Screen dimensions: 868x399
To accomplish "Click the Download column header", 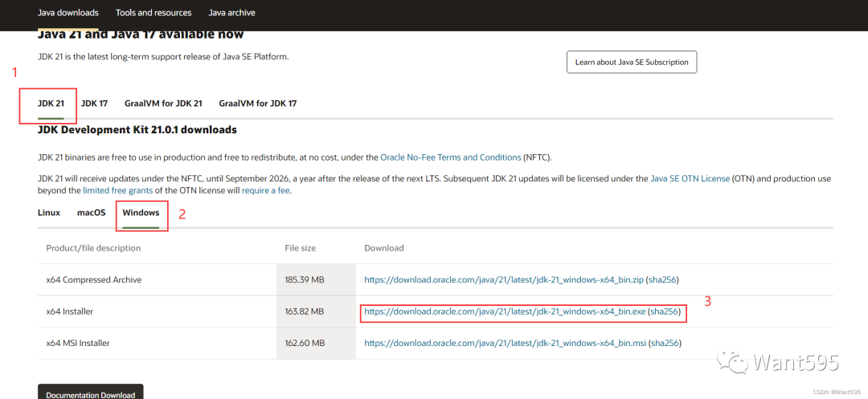I will [383, 248].
